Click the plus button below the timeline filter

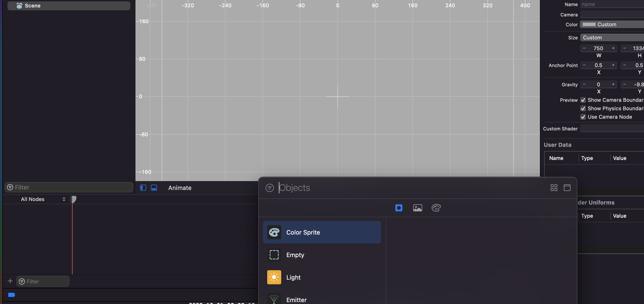[x=10, y=281]
